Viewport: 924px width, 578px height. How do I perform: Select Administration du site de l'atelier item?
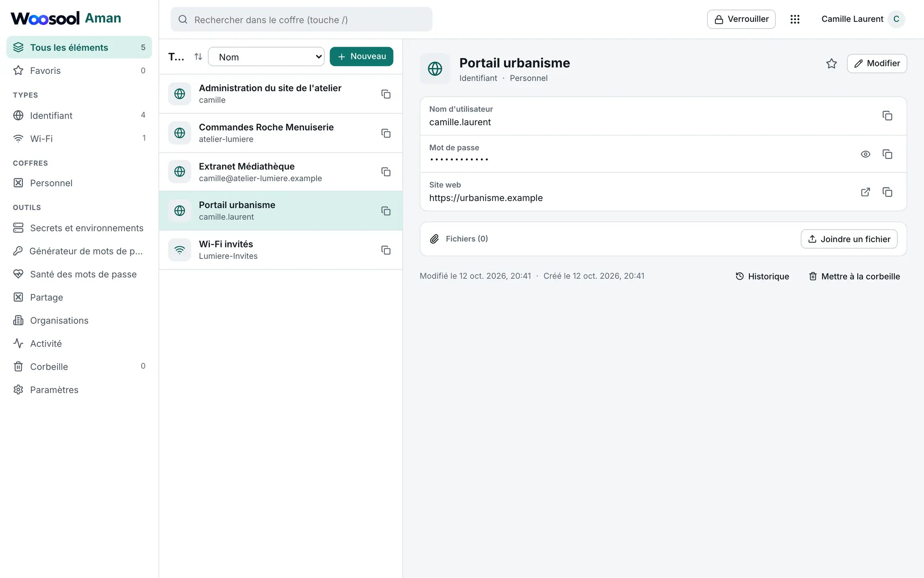pos(281,94)
